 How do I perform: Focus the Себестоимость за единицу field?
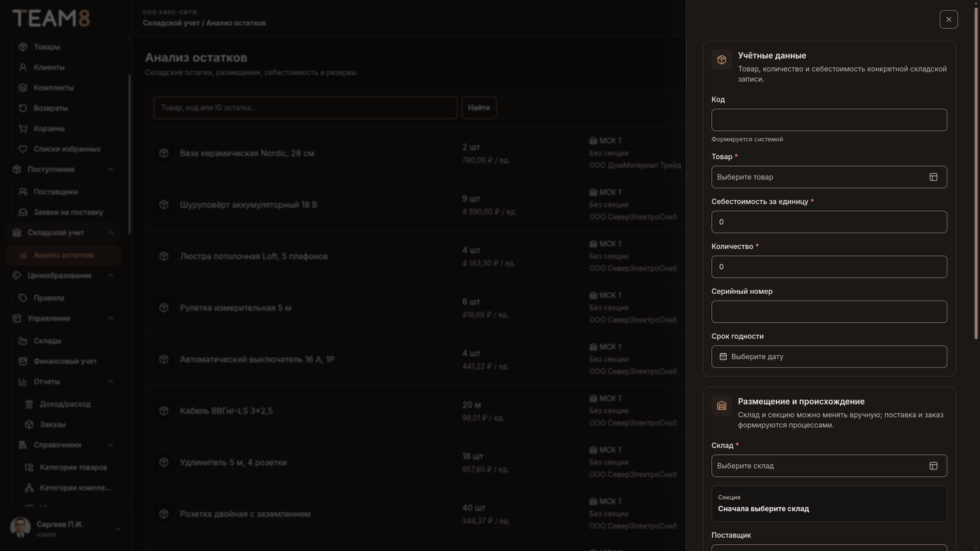[829, 222]
